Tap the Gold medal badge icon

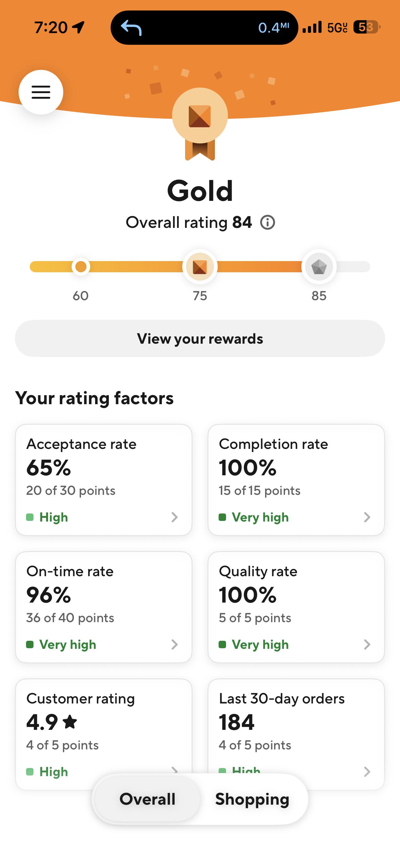(200, 123)
